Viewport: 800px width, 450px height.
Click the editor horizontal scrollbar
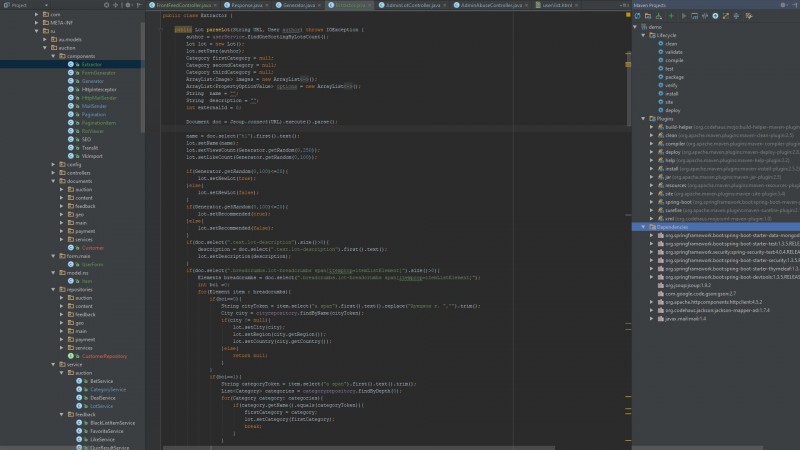[x=359, y=448]
